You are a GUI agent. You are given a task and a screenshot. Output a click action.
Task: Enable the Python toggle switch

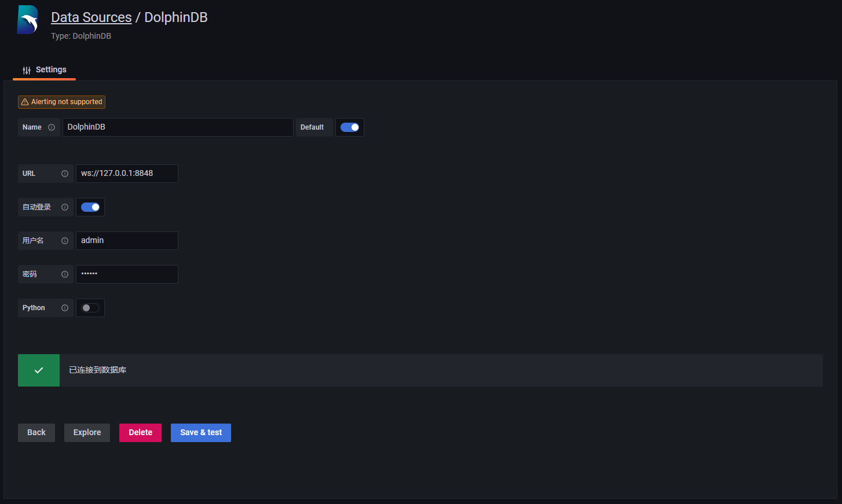pyautogui.click(x=90, y=308)
